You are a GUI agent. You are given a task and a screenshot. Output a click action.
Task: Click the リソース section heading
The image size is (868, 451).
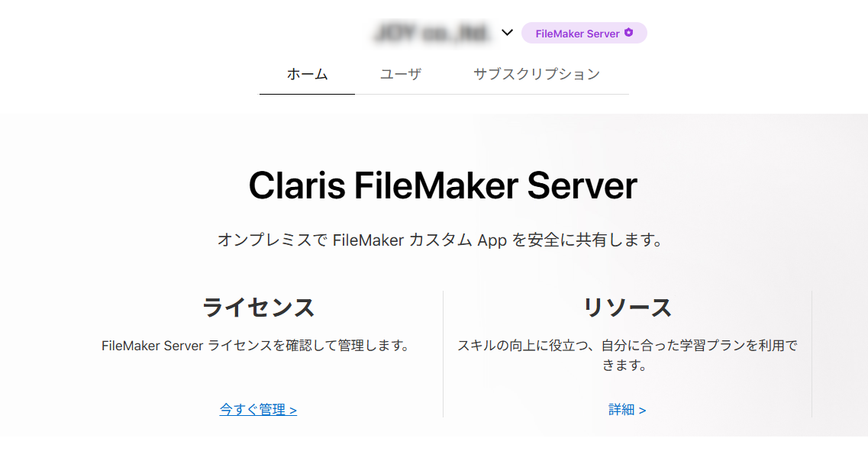[x=627, y=308]
